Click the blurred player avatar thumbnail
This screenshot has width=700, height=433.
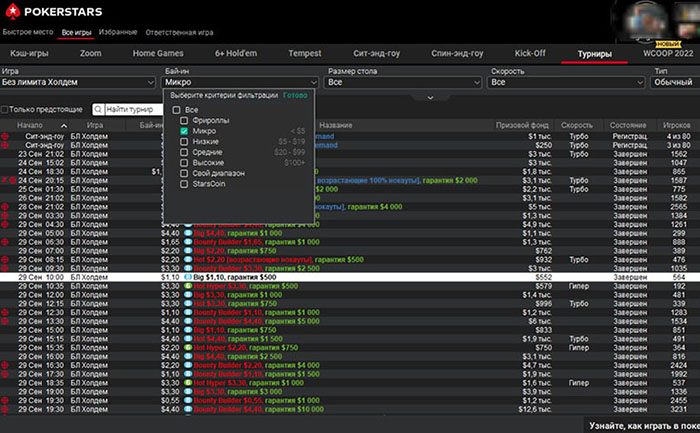(x=646, y=21)
